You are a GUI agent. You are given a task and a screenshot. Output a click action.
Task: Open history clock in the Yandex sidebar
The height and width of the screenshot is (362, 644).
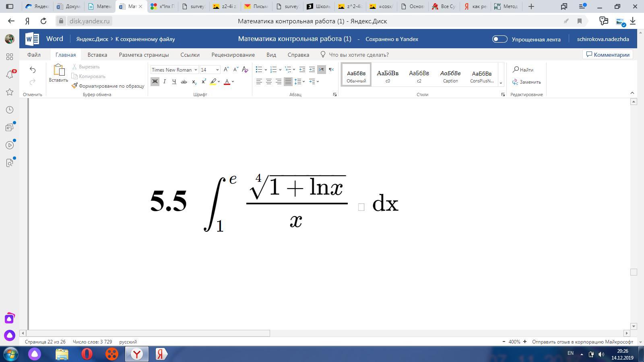point(10,110)
